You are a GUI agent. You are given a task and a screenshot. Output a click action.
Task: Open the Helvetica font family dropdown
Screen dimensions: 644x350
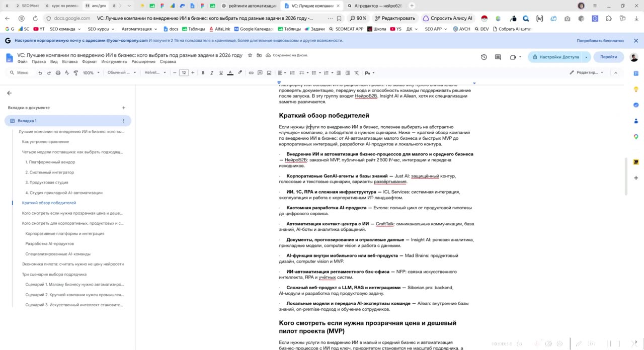pos(155,73)
